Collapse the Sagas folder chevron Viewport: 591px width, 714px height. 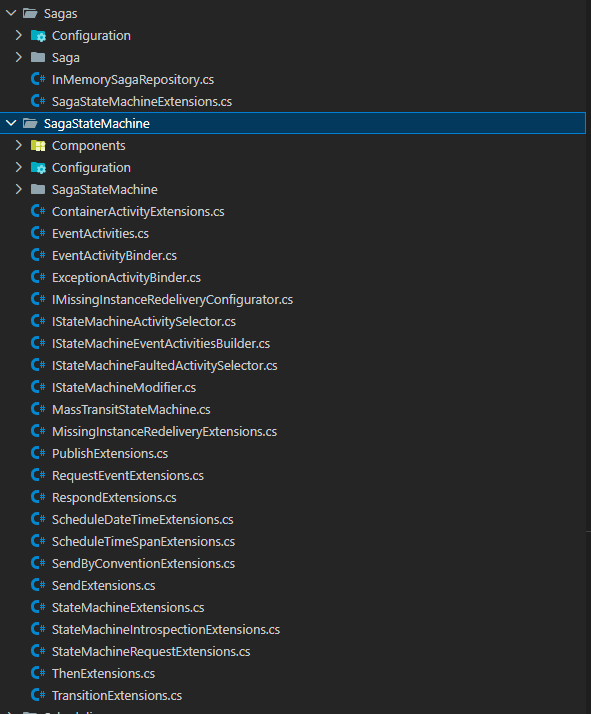pos(11,13)
